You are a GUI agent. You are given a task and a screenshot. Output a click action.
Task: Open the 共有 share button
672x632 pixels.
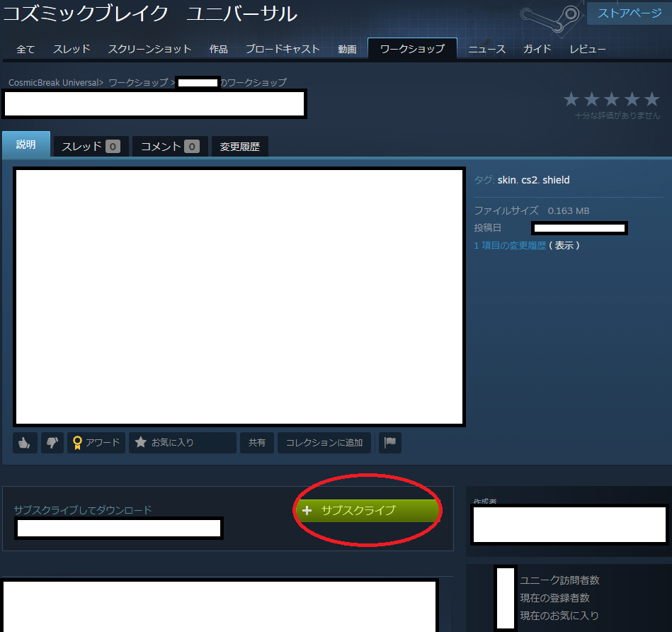257,443
